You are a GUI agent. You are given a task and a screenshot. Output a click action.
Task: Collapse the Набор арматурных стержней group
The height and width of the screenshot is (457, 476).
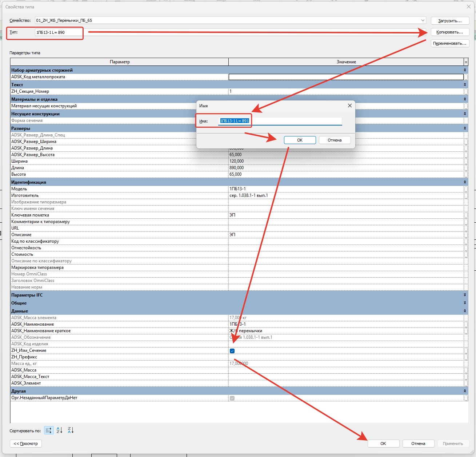click(465, 70)
